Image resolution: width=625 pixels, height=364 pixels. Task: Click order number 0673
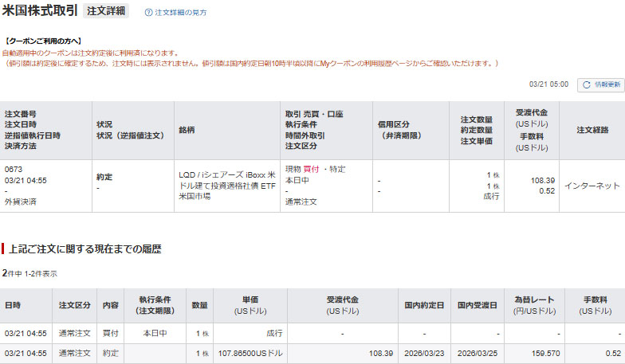(14, 169)
